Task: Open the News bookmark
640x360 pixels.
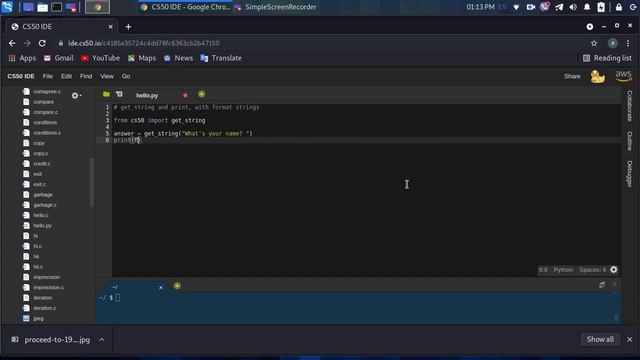Action: (178, 58)
